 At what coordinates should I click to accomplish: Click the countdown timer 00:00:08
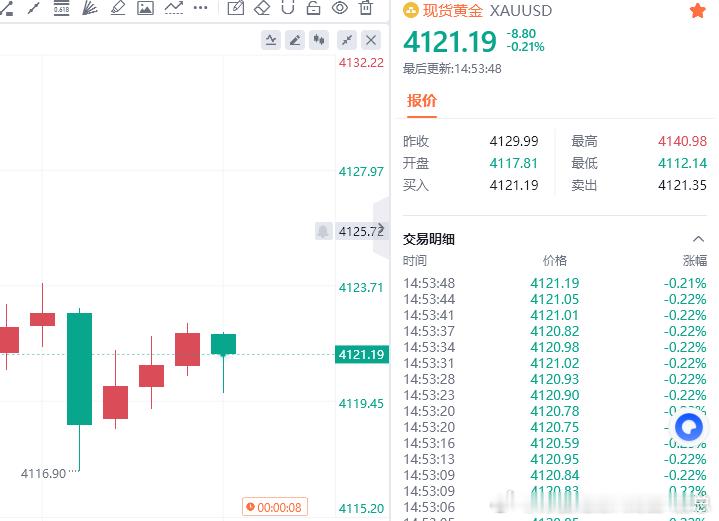[x=275, y=507]
